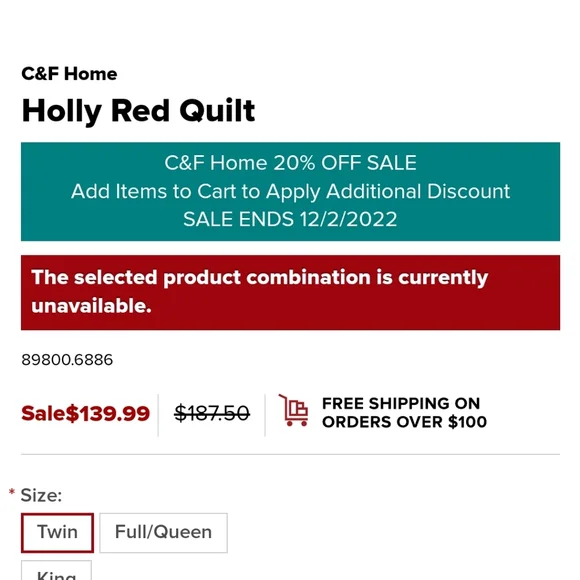
Task: Choose the Full/Queen size option
Action: click(x=163, y=533)
